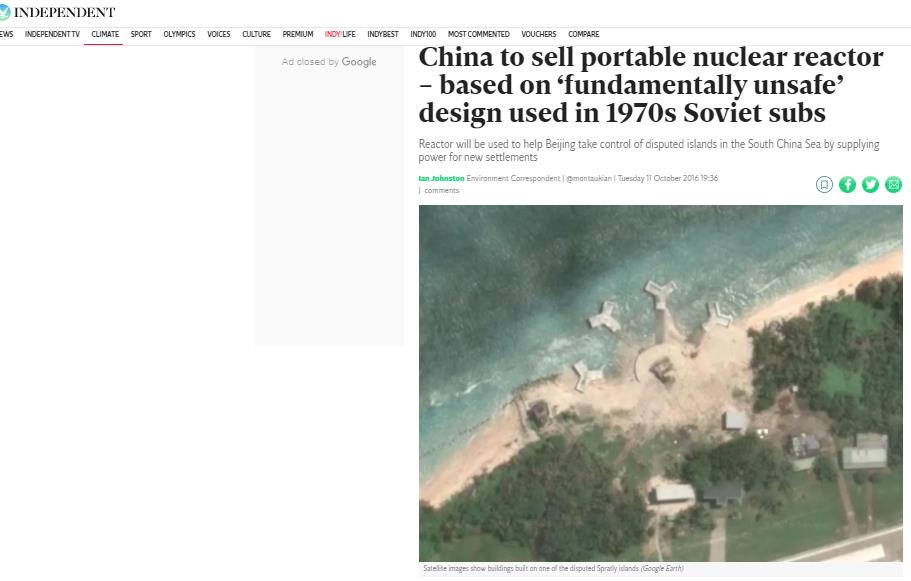Image resolution: width=911 pixels, height=581 pixels.
Task: Select Voices in the navigation bar
Action: [x=219, y=34]
